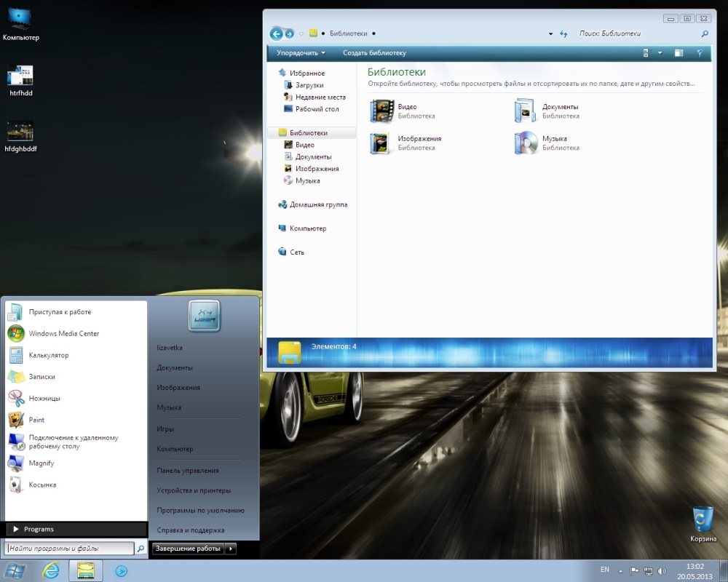
Task: Click the Создать библиотеку button
Action: (374, 53)
